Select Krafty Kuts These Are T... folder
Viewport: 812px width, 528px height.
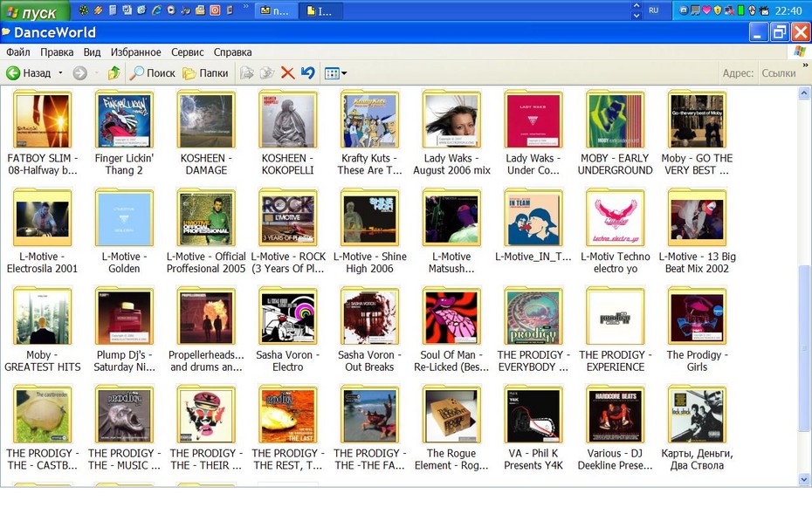pos(369,134)
